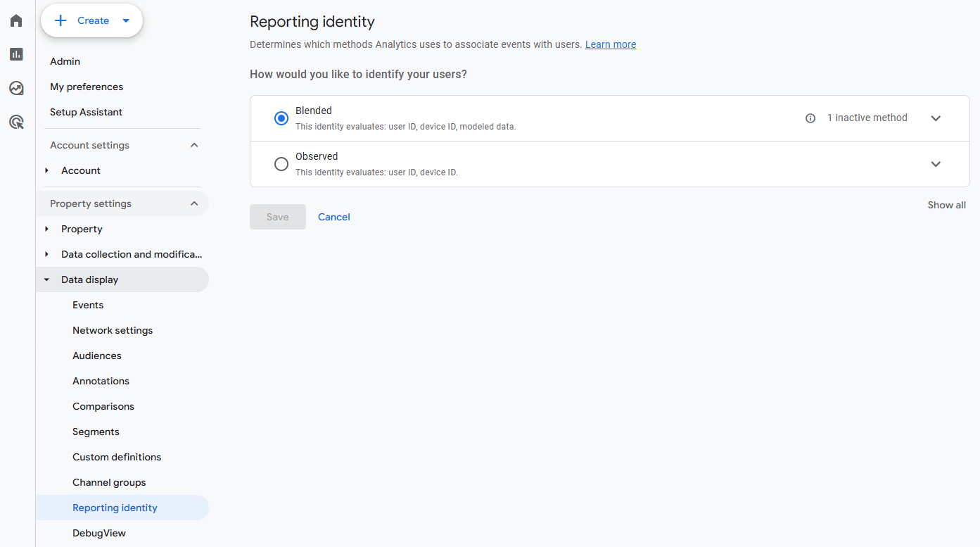The width and height of the screenshot is (980, 547).
Task: Expand the Account tree item arrow
Action: tap(46, 170)
